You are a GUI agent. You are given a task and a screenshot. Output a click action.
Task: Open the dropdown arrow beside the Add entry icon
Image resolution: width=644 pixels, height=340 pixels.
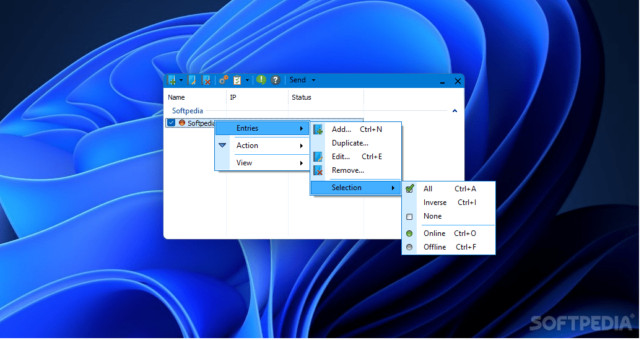tap(181, 81)
